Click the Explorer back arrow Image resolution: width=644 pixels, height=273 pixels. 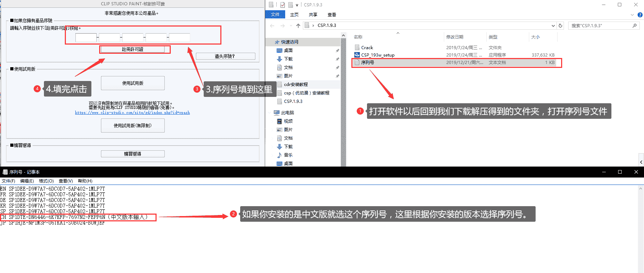point(272,25)
